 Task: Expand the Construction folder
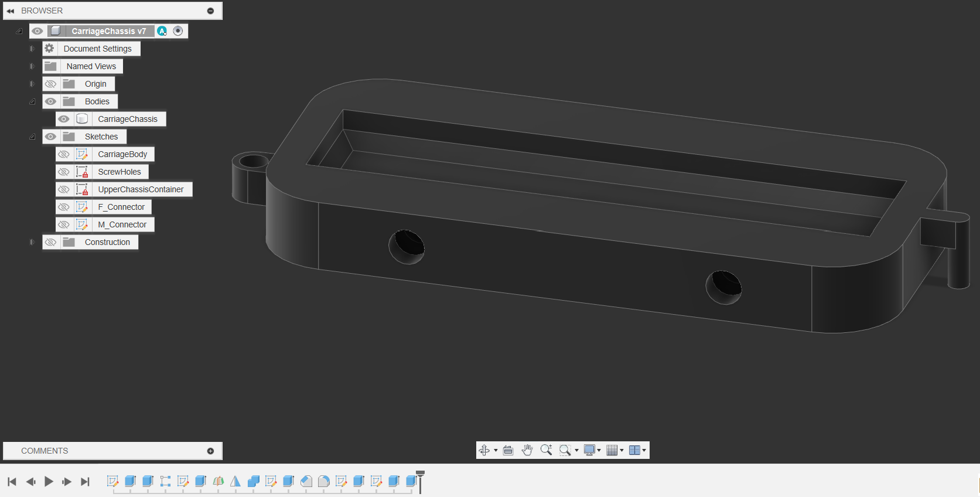[x=32, y=242]
